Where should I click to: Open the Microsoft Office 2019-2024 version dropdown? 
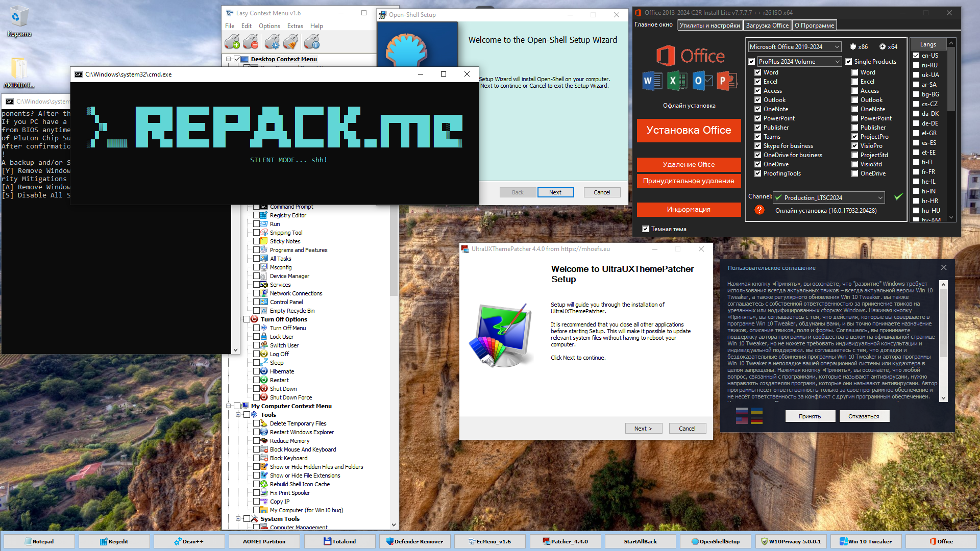click(795, 46)
